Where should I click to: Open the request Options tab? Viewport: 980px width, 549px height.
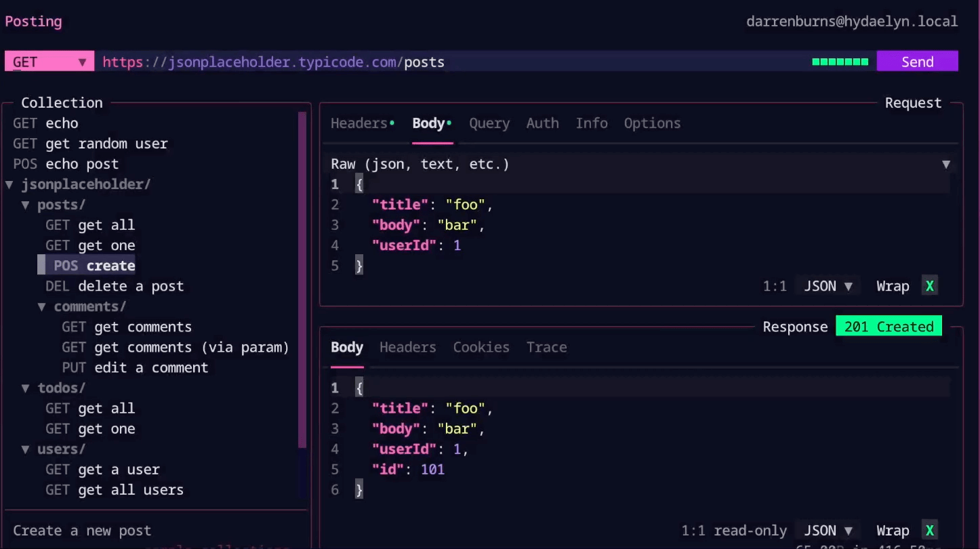(x=652, y=123)
